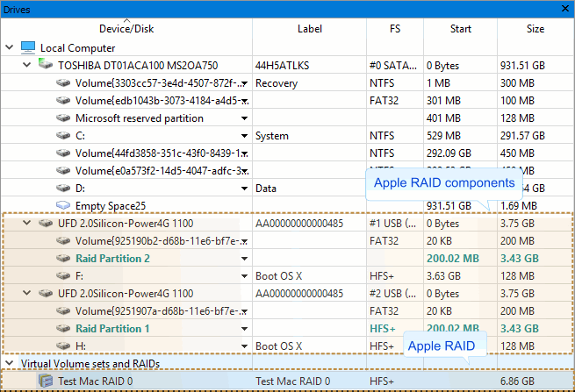Open dropdown arrow for Raid Partition 2
Viewport: 575px width, 392px height.
(x=244, y=259)
